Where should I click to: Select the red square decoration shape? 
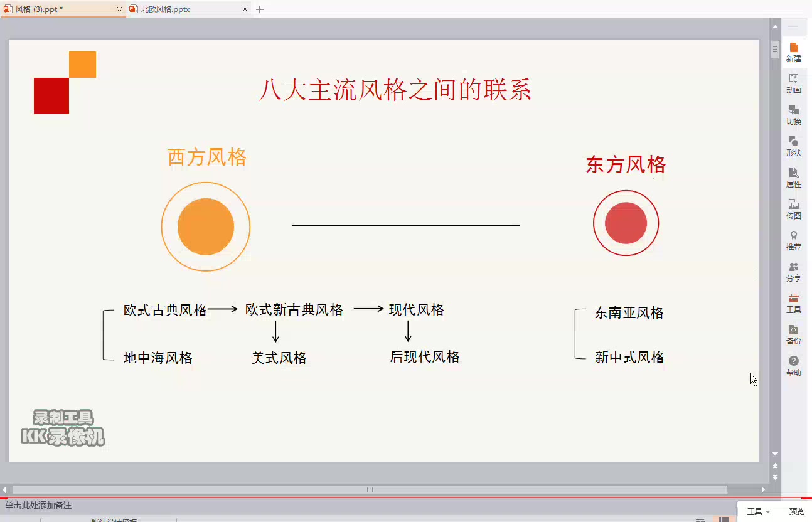(51, 95)
